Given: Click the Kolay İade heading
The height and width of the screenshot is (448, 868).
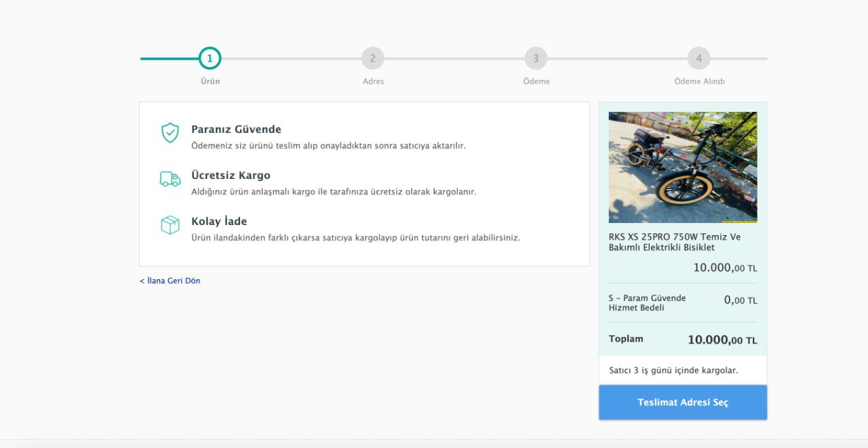Looking at the screenshot, I should [x=219, y=222].
